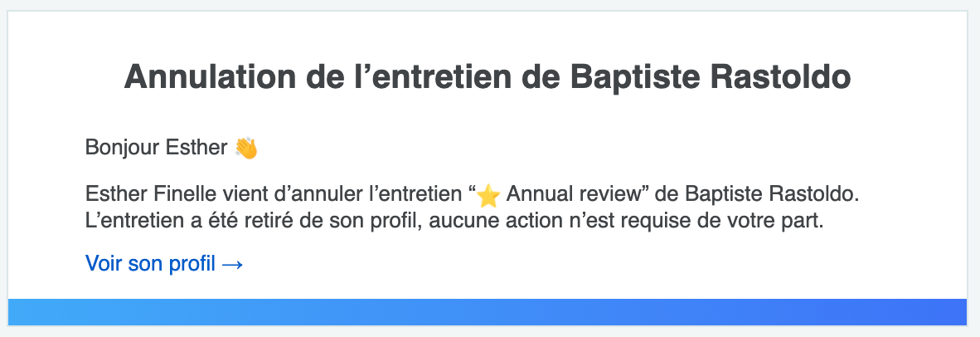Click the arrow after "Voir son profil"
The height and width of the screenshot is (337, 980).
[232, 265]
